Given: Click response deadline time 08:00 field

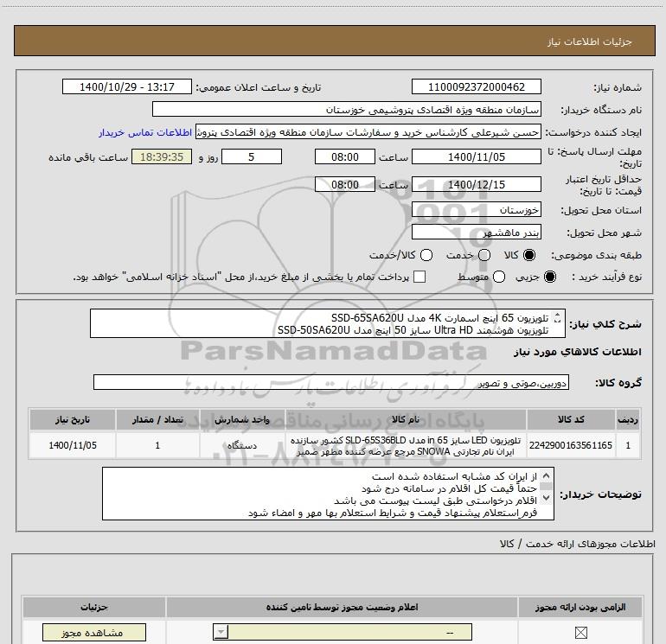Looking at the screenshot, I should coord(345,157).
